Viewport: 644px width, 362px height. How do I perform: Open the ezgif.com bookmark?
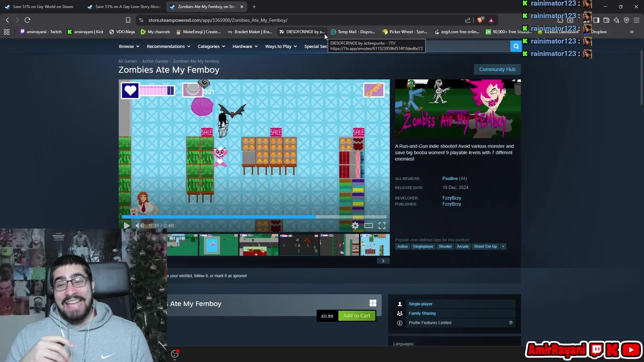[456, 32]
